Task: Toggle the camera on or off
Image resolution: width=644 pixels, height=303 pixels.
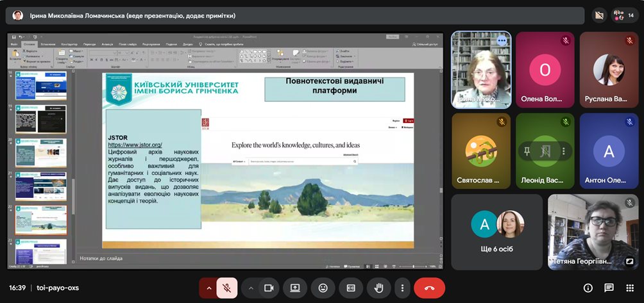Action: click(269, 288)
